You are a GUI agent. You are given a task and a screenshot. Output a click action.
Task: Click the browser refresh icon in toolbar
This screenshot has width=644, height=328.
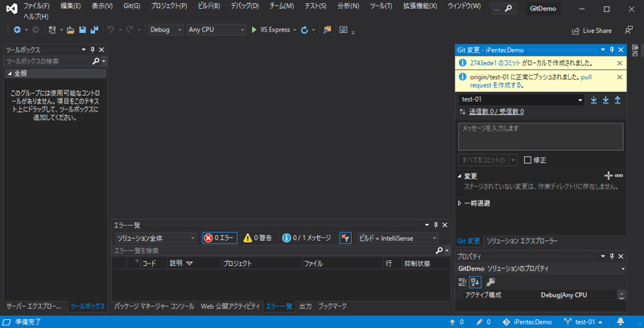tap(304, 30)
